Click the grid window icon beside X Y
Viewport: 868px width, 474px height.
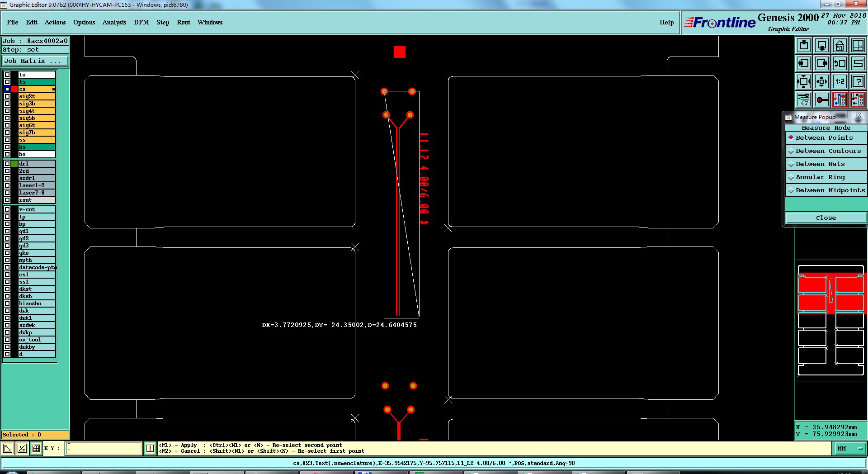36,448
